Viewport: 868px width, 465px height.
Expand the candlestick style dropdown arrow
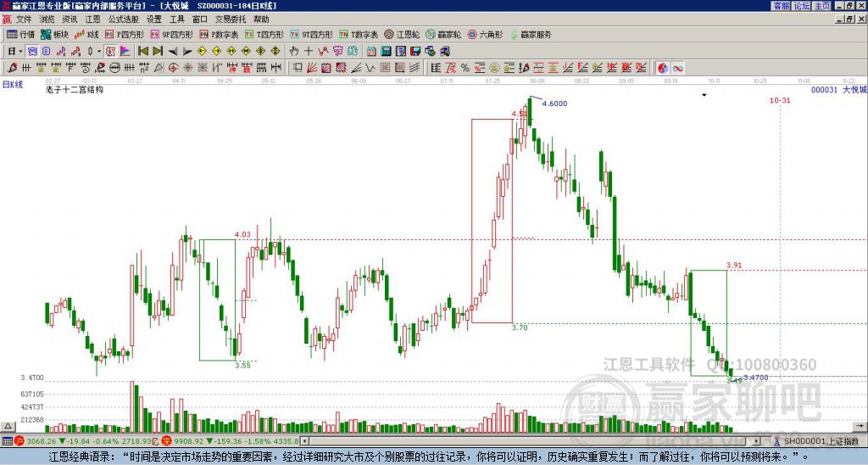[x=99, y=51]
